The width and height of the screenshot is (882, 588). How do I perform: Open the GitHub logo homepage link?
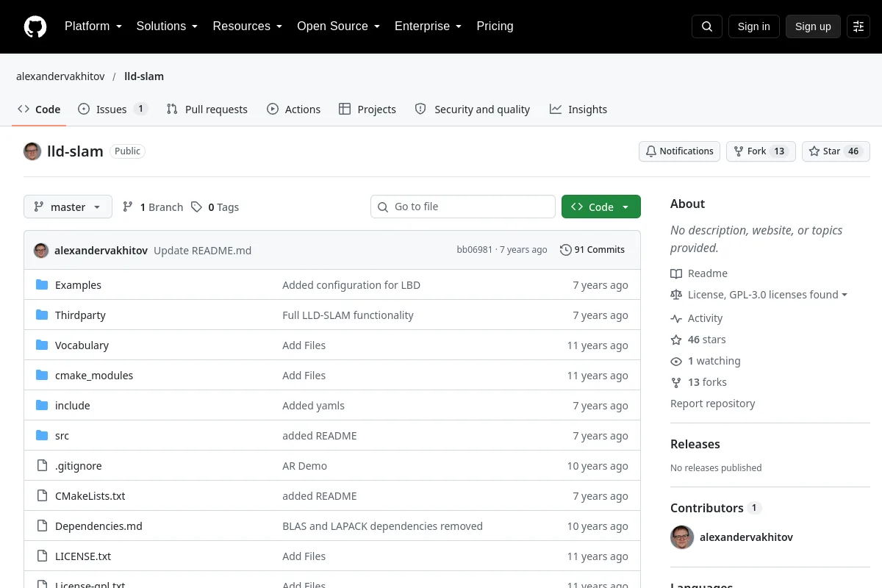point(35,26)
